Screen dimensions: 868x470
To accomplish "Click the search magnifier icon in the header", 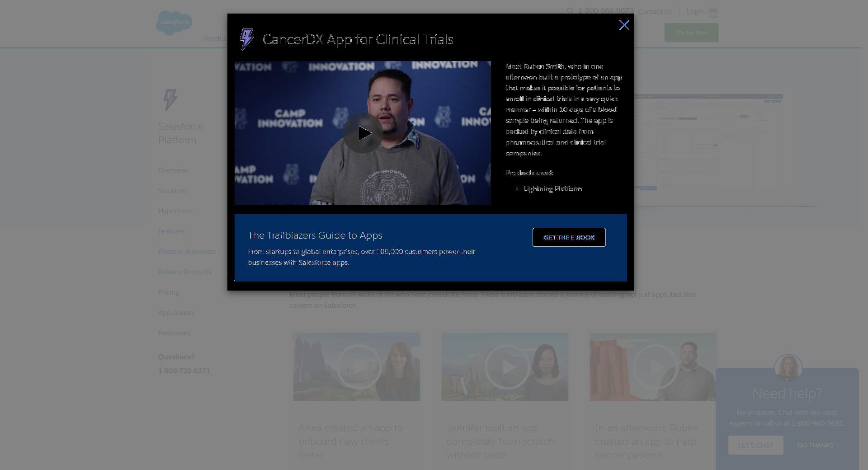I will pyautogui.click(x=570, y=11).
